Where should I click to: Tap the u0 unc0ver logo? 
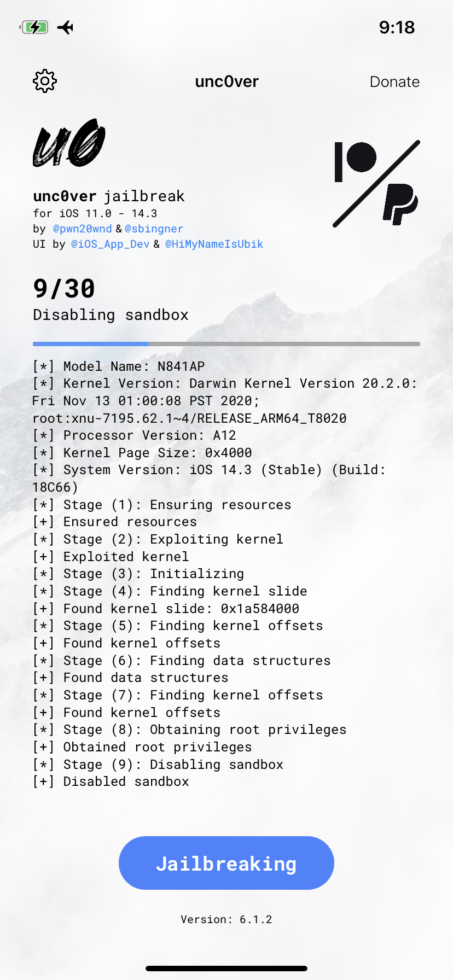click(x=69, y=143)
